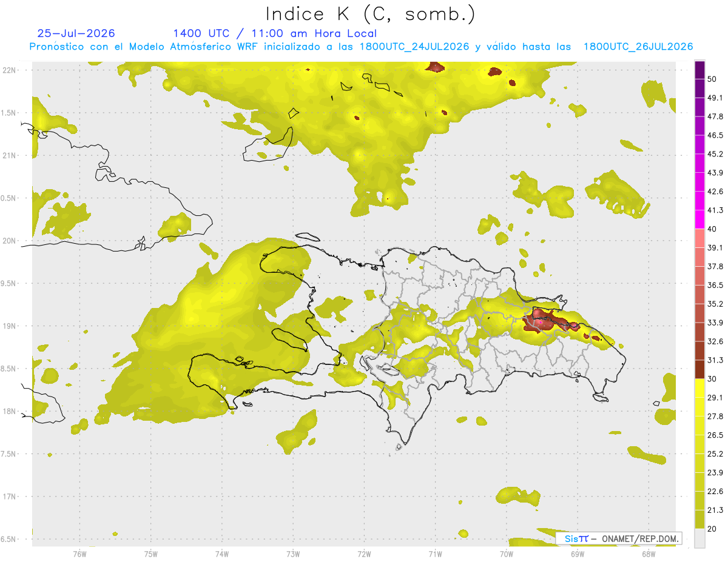Click the legend value '31.3'
Image resolution: width=728 pixels, height=562 pixels.
(715, 360)
